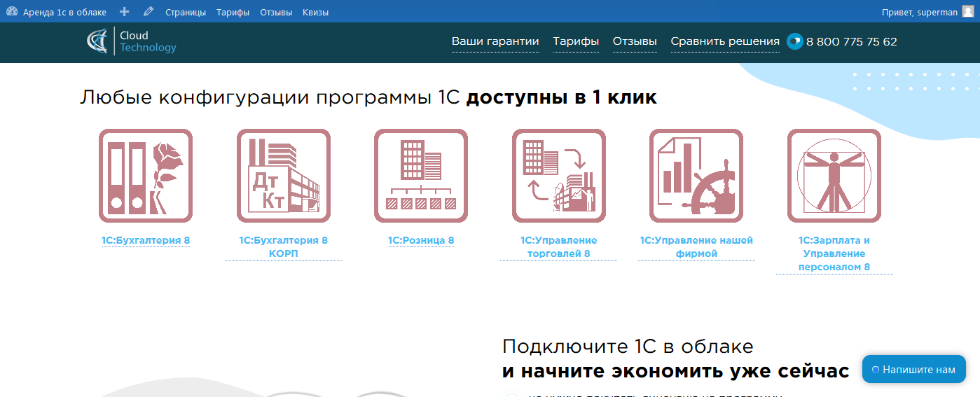Click the Напишите нам chat button

click(914, 370)
